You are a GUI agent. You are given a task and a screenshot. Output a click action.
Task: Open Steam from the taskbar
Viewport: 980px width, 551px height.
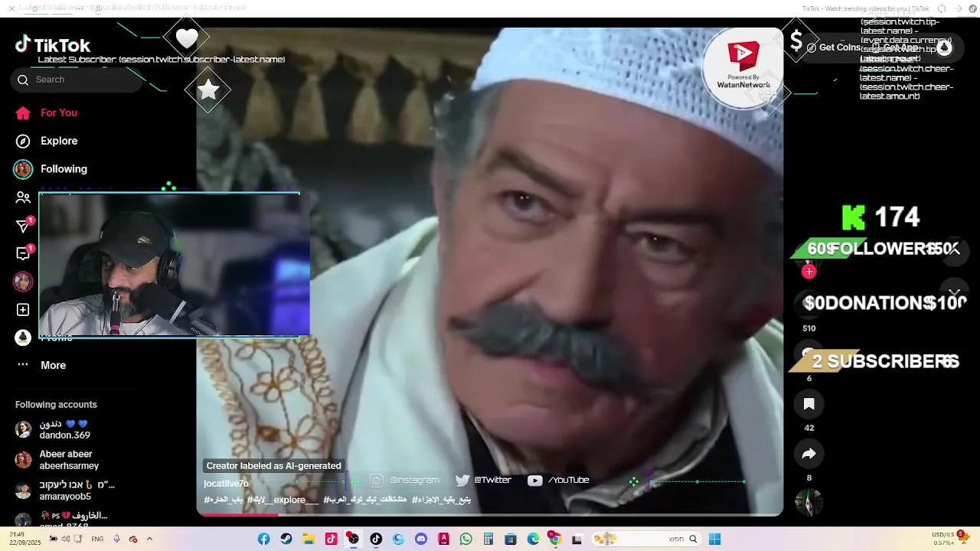pos(286,539)
